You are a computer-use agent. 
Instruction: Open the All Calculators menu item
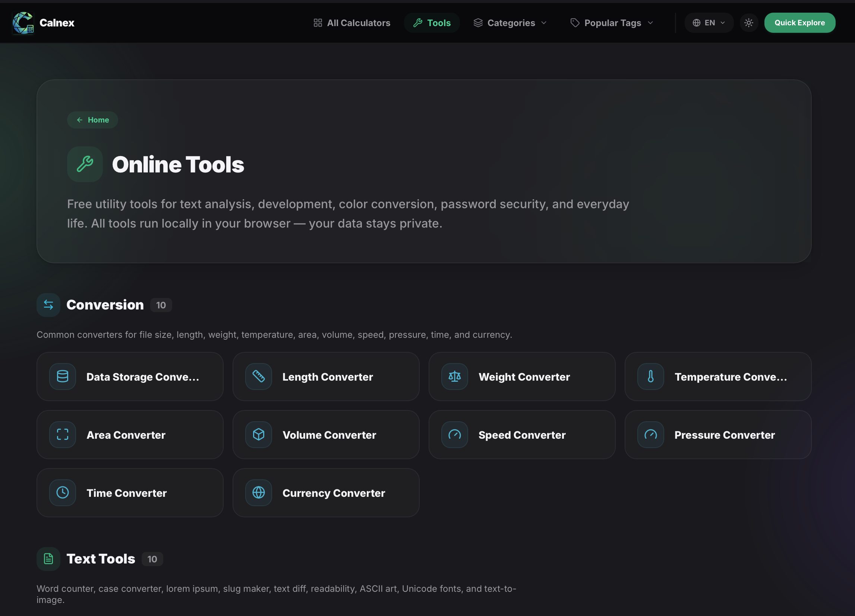coord(352,23)
